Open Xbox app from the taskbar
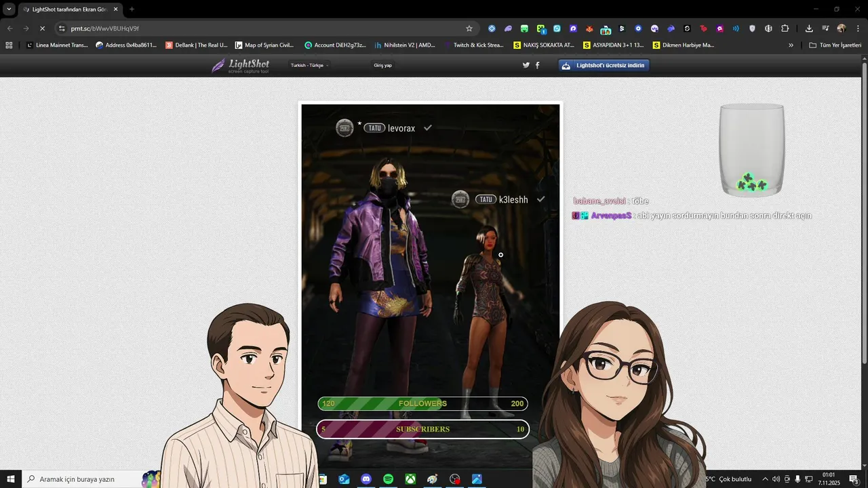Image resolution: width=868 pixels, height=488 pixels. pyautogui.click(x=410, y=479)
